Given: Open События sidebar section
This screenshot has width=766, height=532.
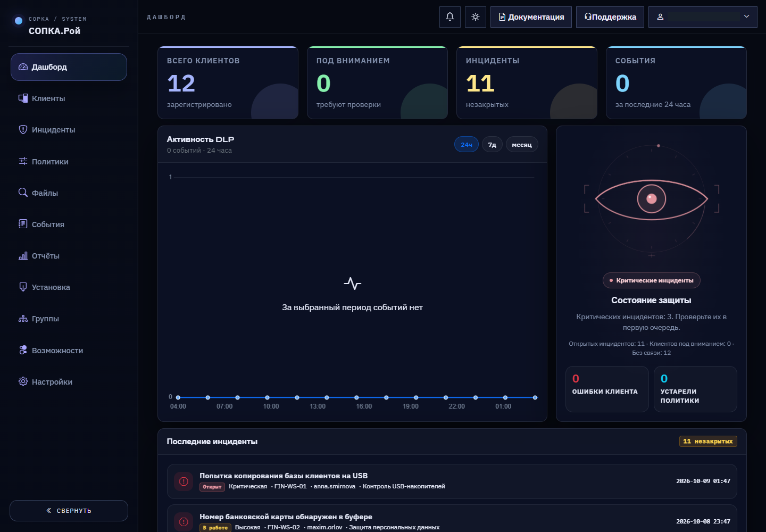Looking at the screenshot, I should click(x=69, y=225).
